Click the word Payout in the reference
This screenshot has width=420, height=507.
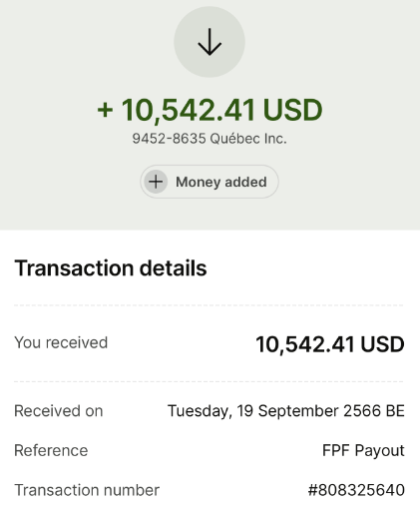[379, 451]
